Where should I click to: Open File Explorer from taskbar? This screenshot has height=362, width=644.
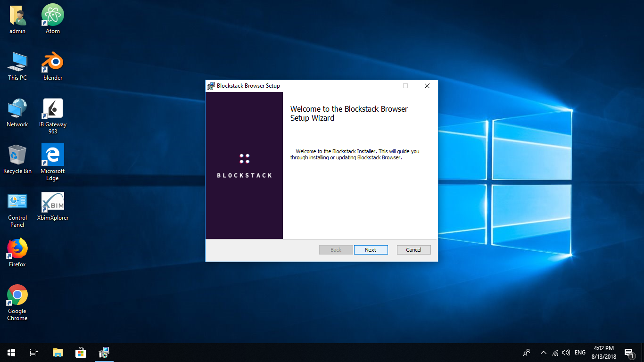[x=57, y=352]
